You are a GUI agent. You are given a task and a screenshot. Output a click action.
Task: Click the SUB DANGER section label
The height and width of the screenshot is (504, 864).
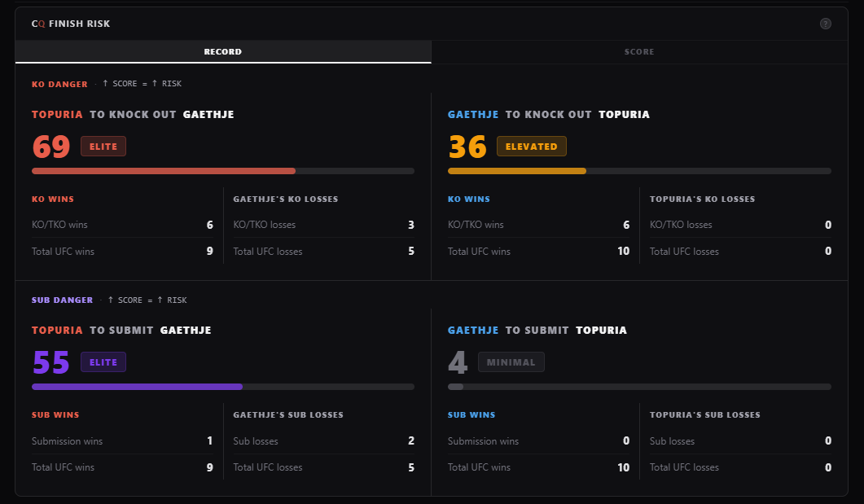tap(62, 300)
